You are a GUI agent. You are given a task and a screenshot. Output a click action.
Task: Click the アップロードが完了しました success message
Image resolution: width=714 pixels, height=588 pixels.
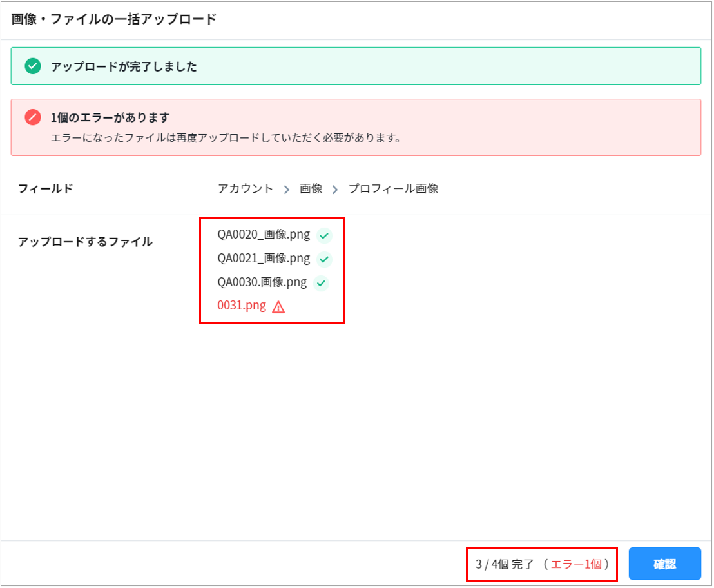124,66
